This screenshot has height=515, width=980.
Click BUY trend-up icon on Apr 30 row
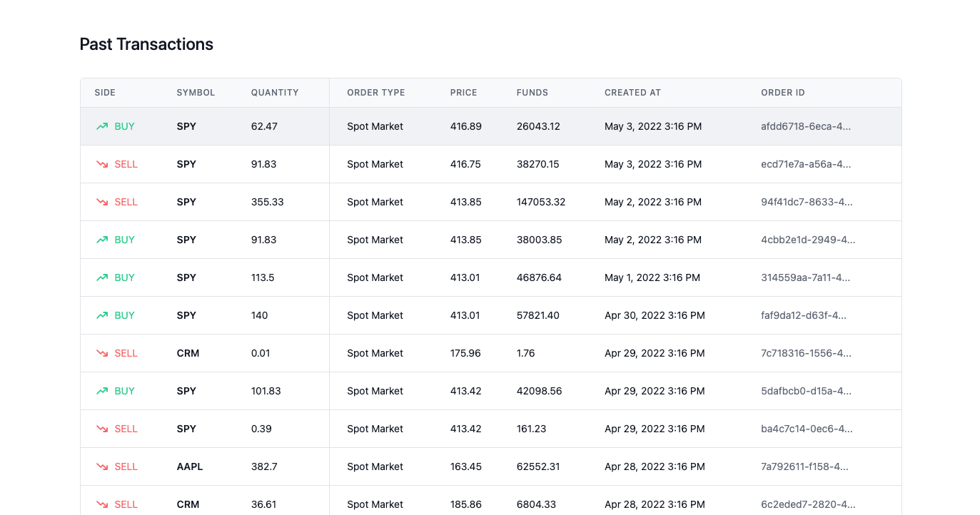102,315
